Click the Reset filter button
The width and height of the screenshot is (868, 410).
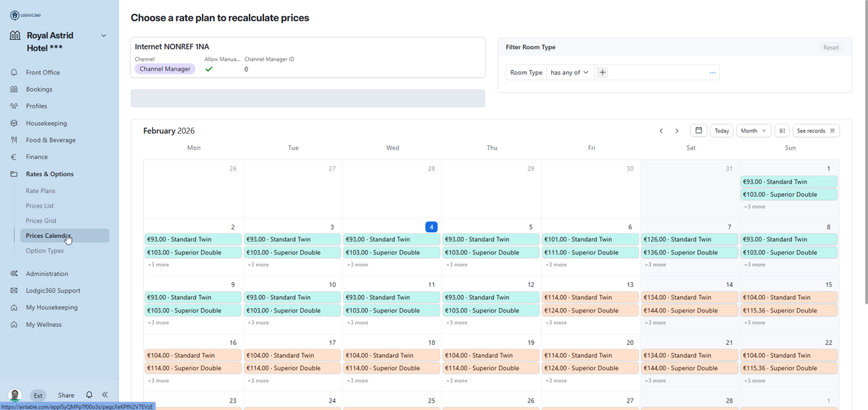[x=831, y=48]
